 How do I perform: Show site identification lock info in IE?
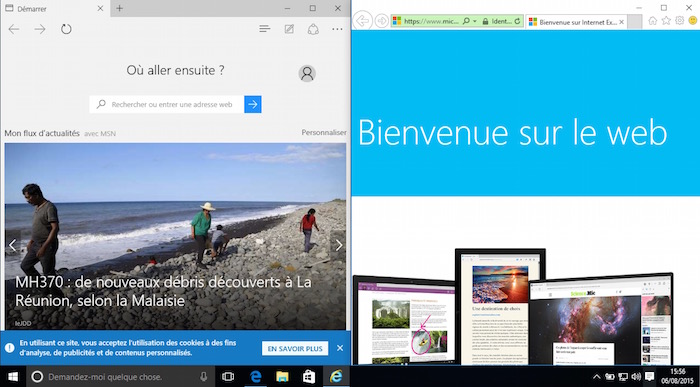click(497, 21)
